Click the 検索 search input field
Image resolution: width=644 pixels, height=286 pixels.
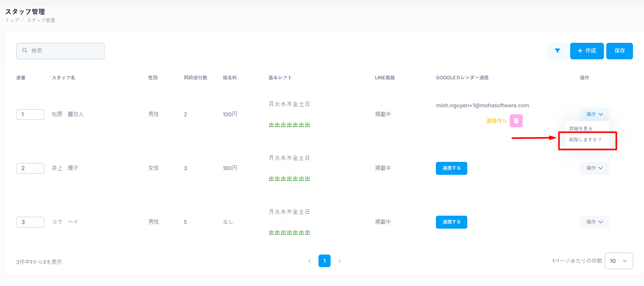click(65, 51)
